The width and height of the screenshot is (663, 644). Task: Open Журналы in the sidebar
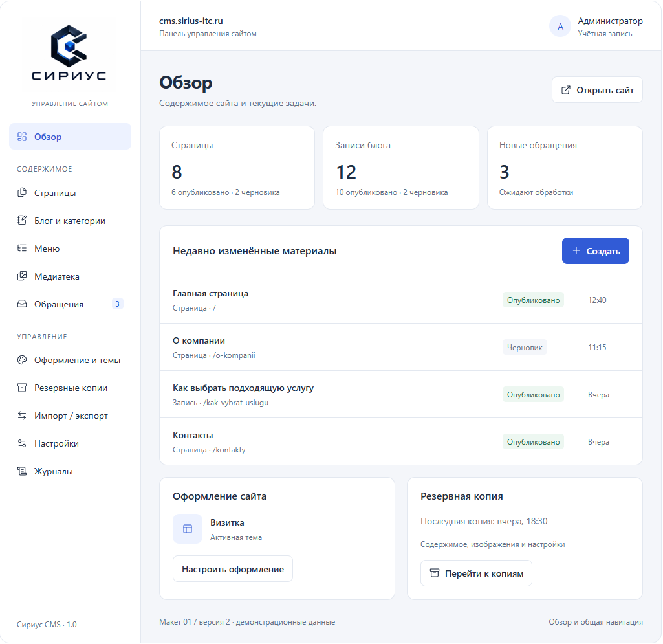(71, 471)
